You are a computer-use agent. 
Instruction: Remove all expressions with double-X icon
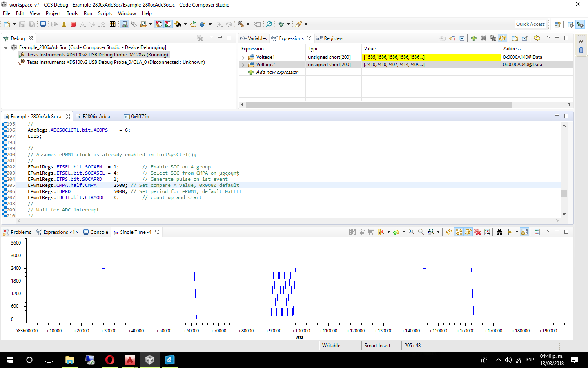(493, 38)
